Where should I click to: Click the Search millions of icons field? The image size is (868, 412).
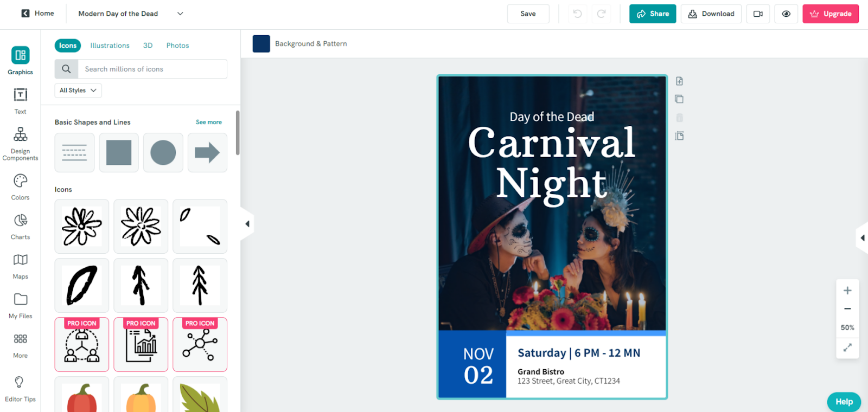[x=152, y=69]
